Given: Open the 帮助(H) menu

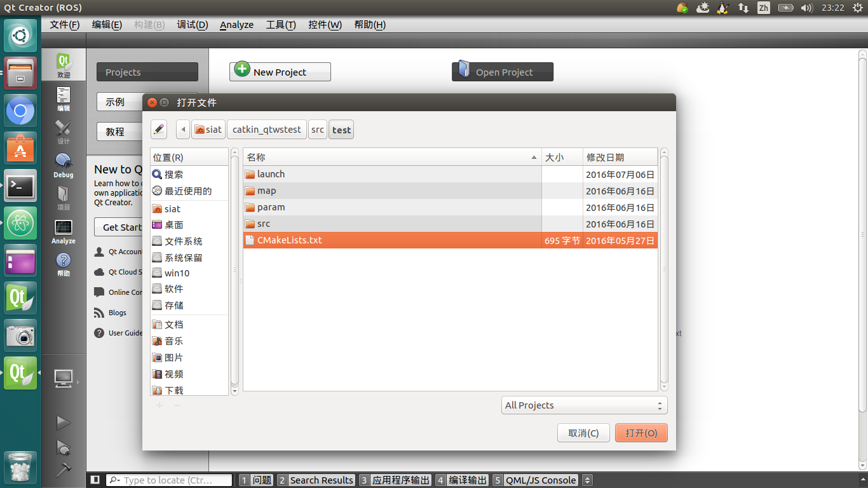Looking at the screenshot, I should [370, 25].
